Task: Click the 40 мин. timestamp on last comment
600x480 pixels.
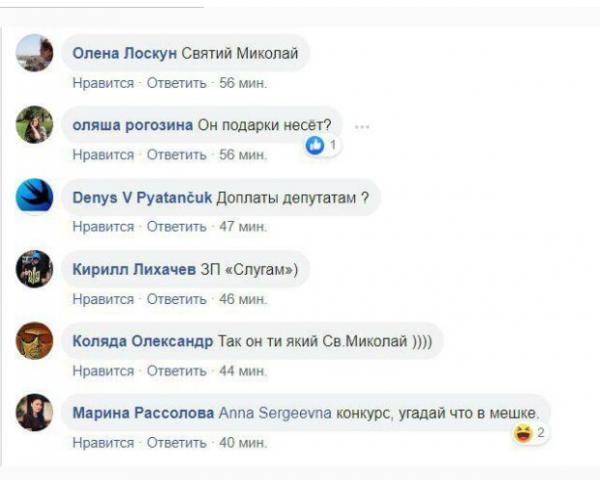Action: pos(243,443)
